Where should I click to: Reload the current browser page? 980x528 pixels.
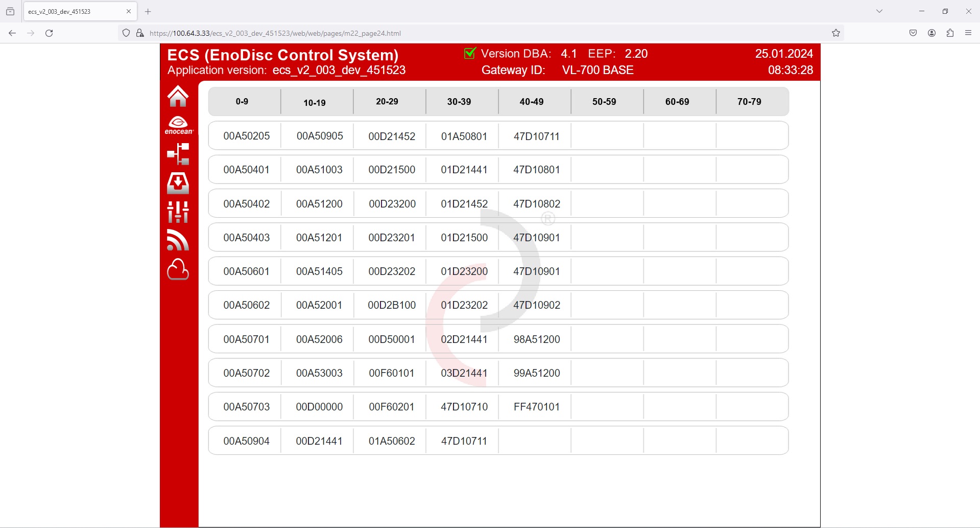(49, 33)
